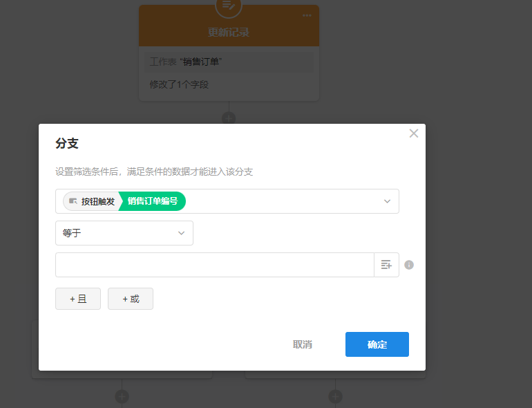
Task: Click the 修改了1个字段 text in node
Action: pyautogui.click(x=179, y=84)
